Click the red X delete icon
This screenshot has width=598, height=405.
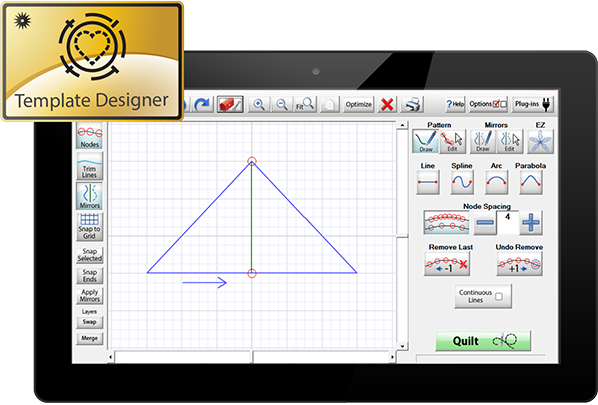[x=387, y=104]
